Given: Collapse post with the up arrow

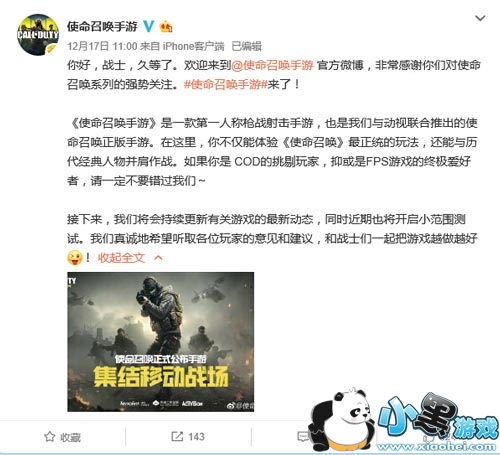Looking at the screenshot, I should tap(159, 257).
